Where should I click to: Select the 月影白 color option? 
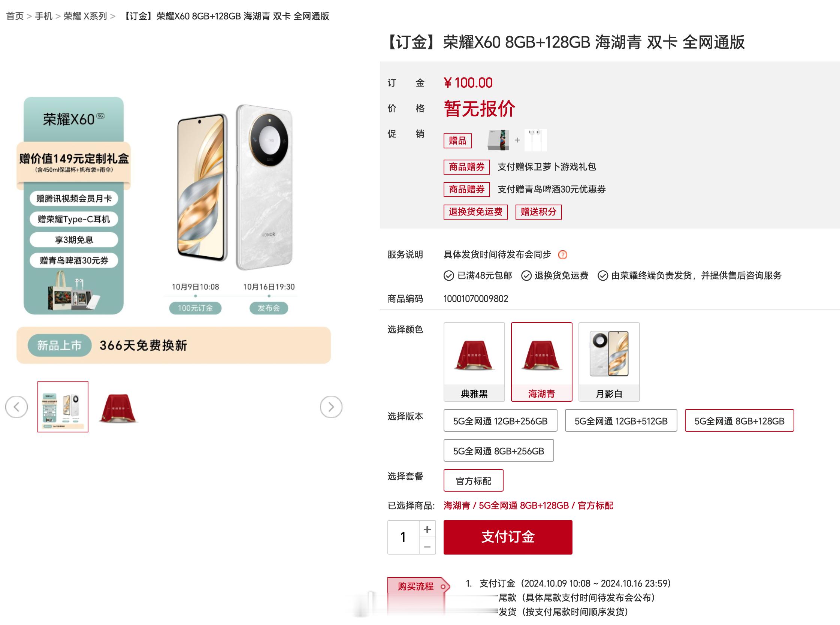609,362
